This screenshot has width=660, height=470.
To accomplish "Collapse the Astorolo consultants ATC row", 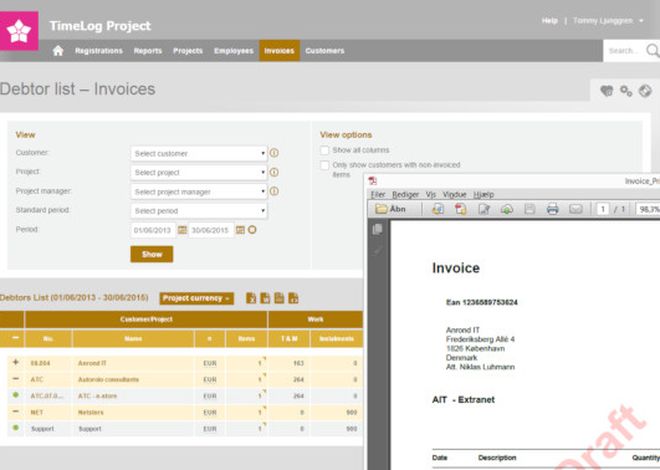I will coord(16,379).
